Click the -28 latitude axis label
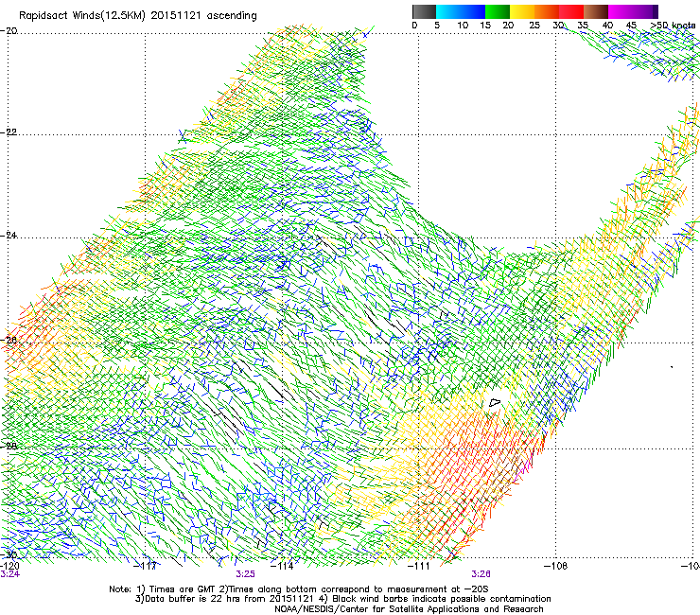 9,447
